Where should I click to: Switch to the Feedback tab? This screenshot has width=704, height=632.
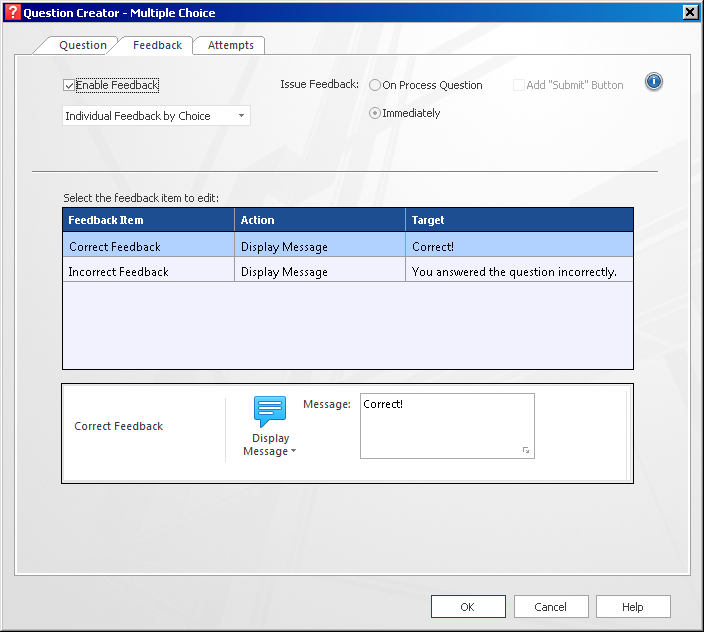[x=157, y=45]
